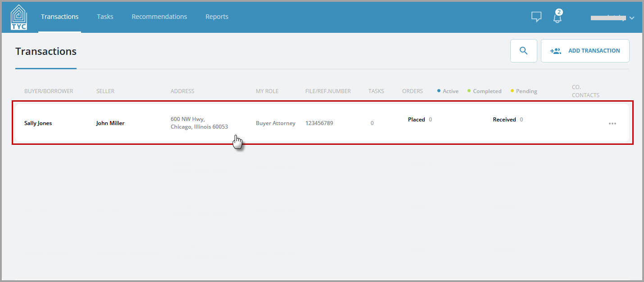
Task: Select the Transactions nav tab
Action: click(60, 17)
